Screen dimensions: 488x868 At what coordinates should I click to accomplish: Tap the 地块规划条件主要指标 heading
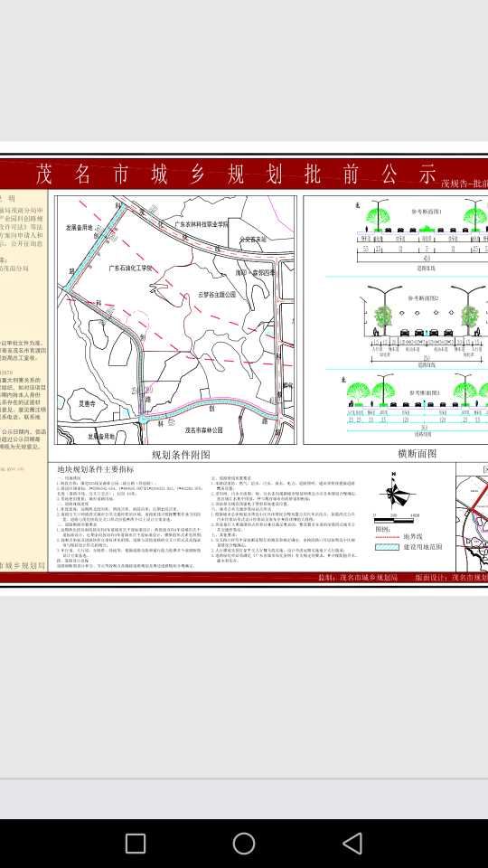click(x=96, y=469)
